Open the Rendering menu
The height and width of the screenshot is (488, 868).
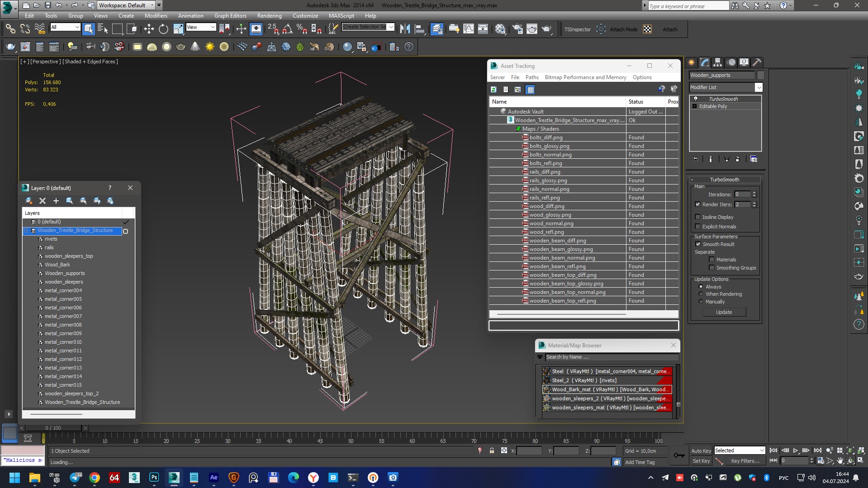[269, 15]
